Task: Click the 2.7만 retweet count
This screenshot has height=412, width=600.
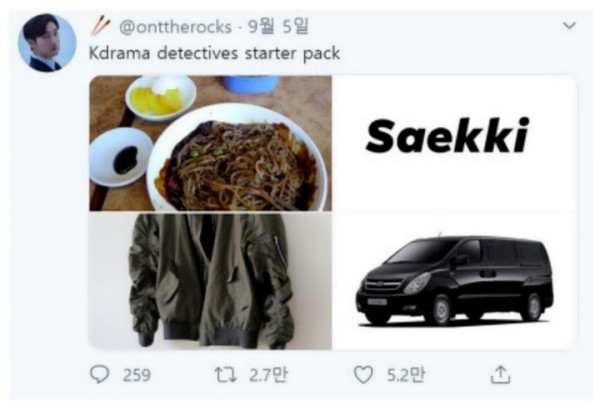Action: coord(268,375)
